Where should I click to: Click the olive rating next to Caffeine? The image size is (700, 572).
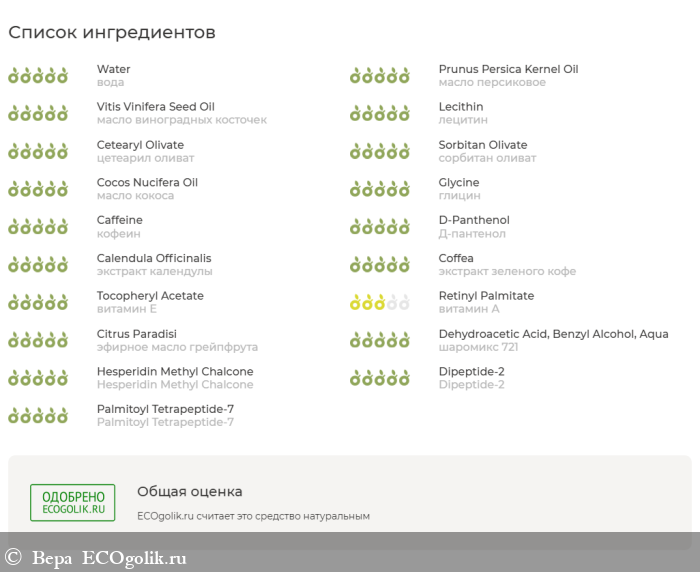point(38,226)
